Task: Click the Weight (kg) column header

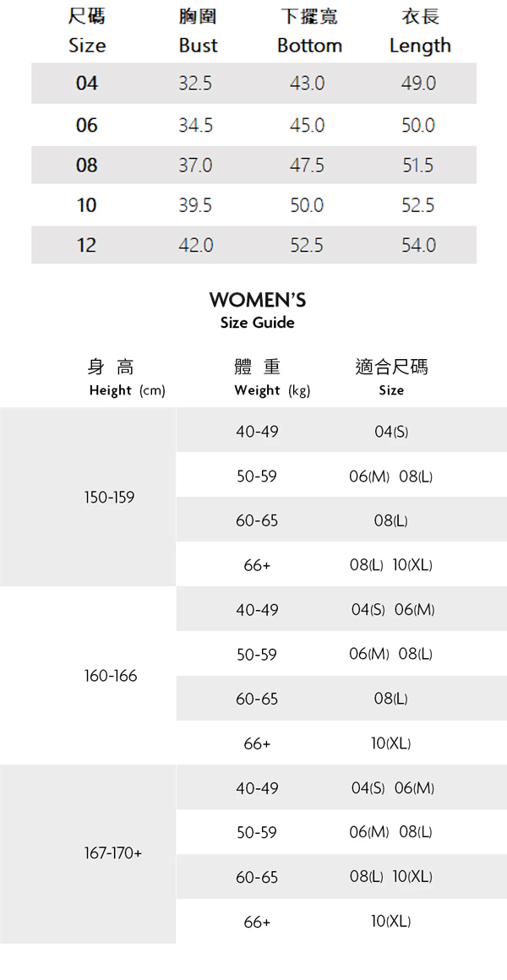Action: 272,390
